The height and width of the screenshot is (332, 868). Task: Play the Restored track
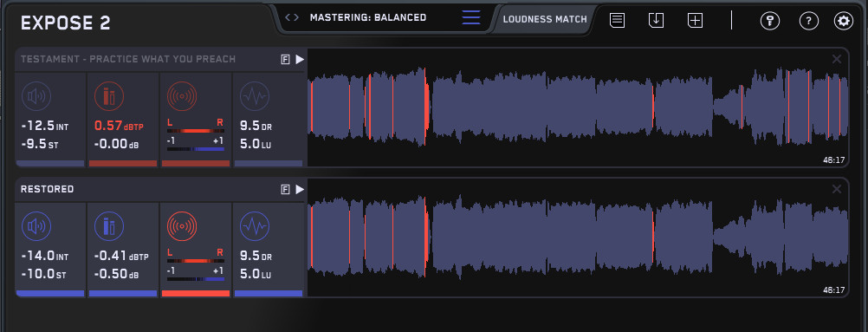pyautogui.click(x=300, y=190)
